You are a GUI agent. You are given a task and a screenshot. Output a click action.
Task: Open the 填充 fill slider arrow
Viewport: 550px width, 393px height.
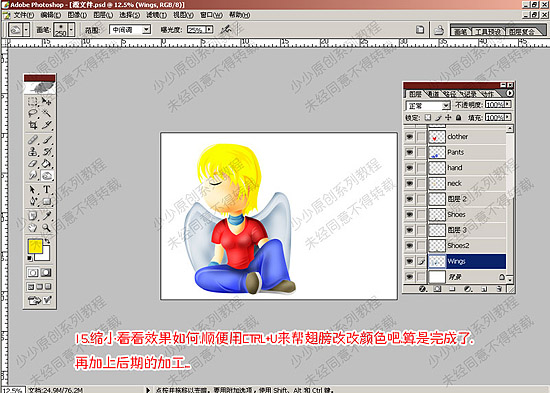(x=508, y=117)
